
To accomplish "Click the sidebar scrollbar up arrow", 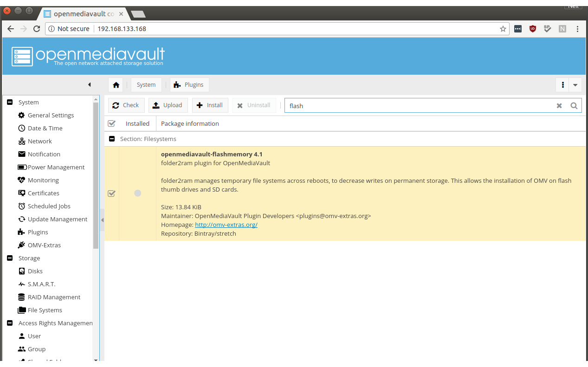I will coord(96,99).
